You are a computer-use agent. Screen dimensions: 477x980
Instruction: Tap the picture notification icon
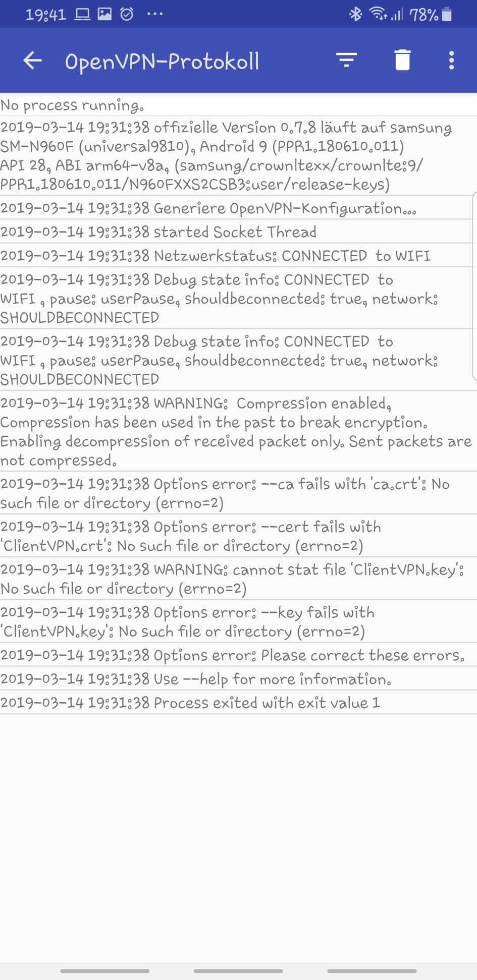click(x=104, y=14)
